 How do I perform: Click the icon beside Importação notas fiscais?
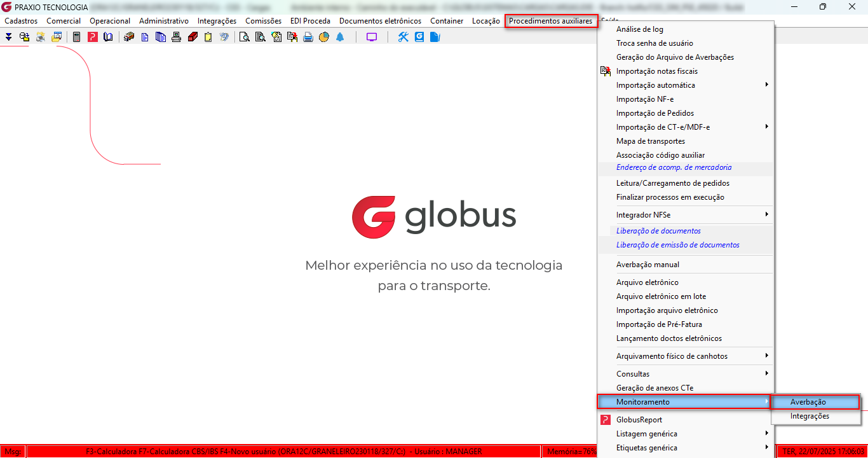[606, 71]
